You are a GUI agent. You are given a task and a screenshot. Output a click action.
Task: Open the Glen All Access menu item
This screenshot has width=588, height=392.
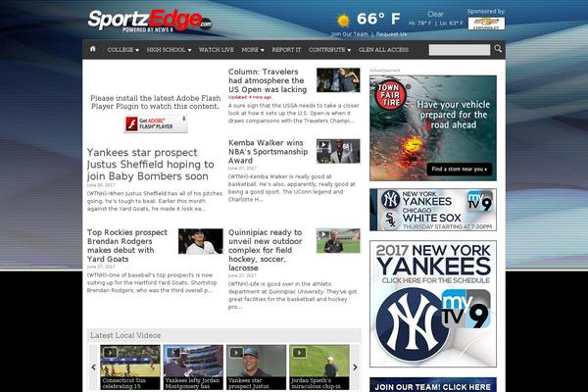tap(383, 50)
